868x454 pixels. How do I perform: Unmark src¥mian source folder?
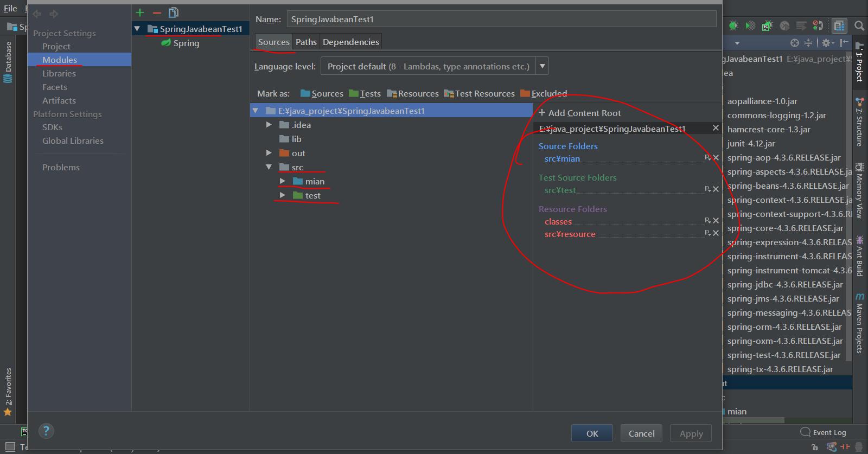pos(716,158)
